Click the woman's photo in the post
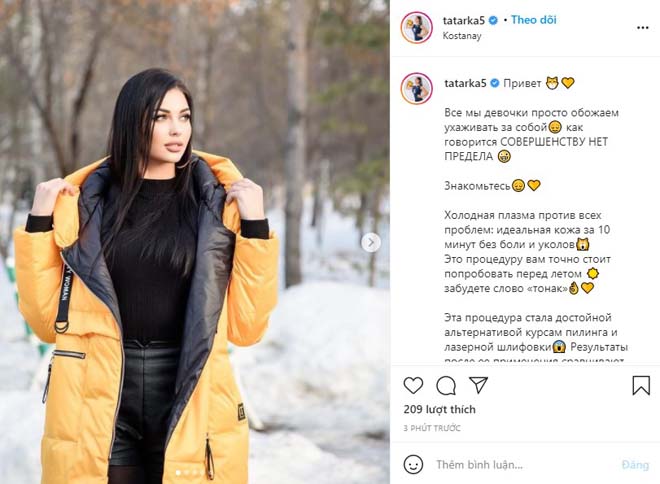The height and width of the screenshot is (484, 660). [195, 242]
